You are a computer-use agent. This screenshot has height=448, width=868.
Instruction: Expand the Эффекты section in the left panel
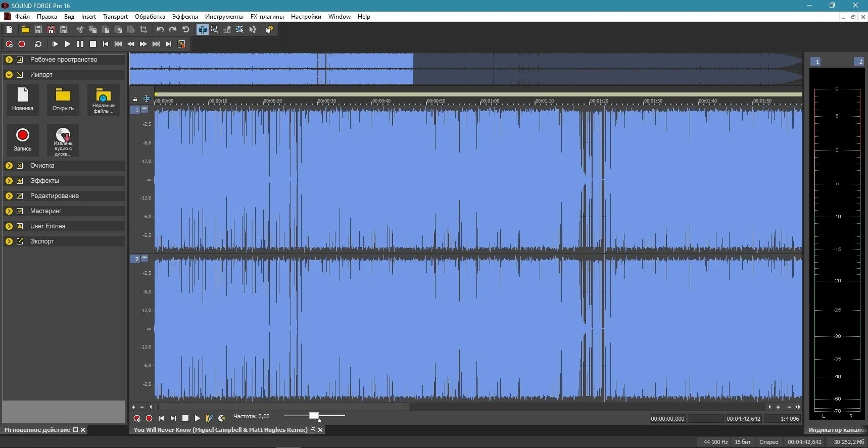9,181
